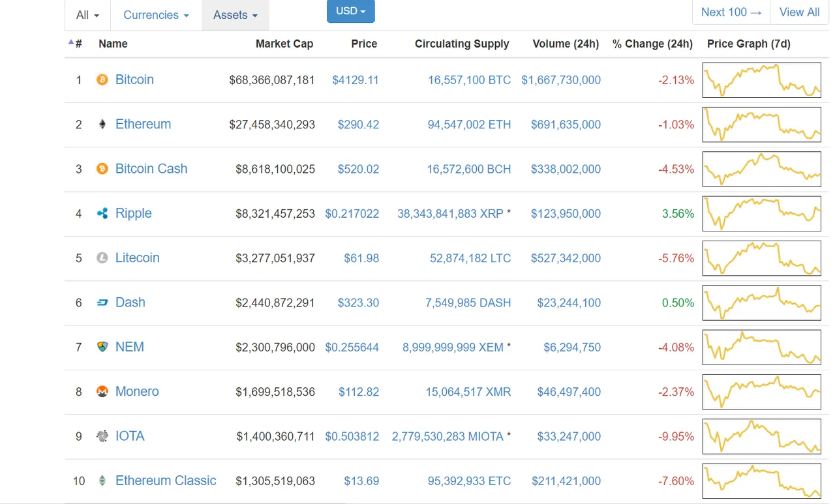This screenshot has height=504, width=835.
Task: Open the Currencies filter dropdown
Action: point(156,15)
